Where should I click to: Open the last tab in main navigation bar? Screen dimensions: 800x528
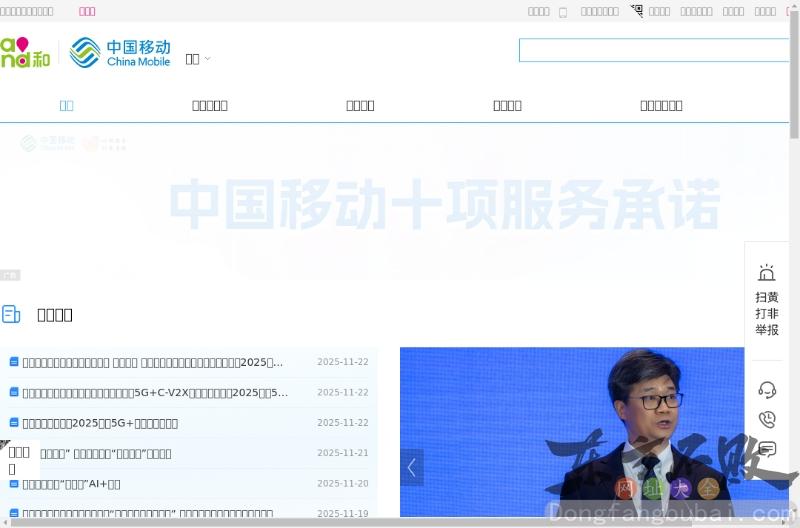[x=661, y=106]
